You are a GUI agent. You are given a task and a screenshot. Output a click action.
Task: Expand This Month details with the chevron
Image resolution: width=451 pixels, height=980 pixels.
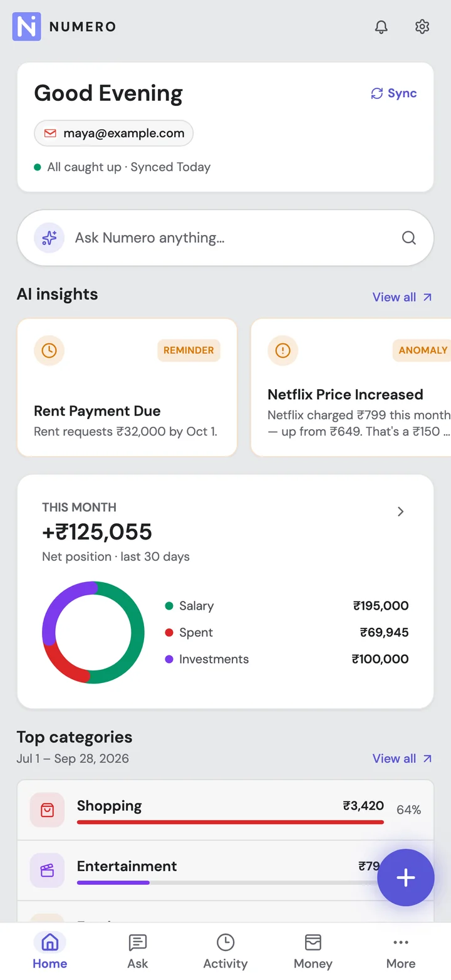(401, 512)
